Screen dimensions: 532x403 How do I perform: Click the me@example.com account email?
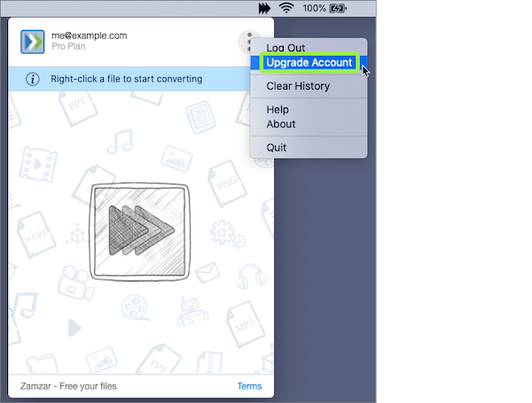90,36
